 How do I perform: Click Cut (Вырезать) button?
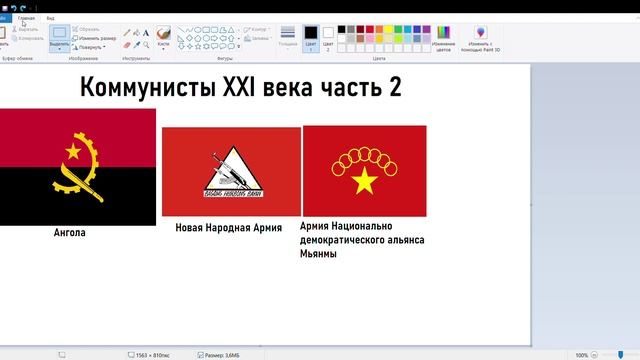tap(25, 29)
